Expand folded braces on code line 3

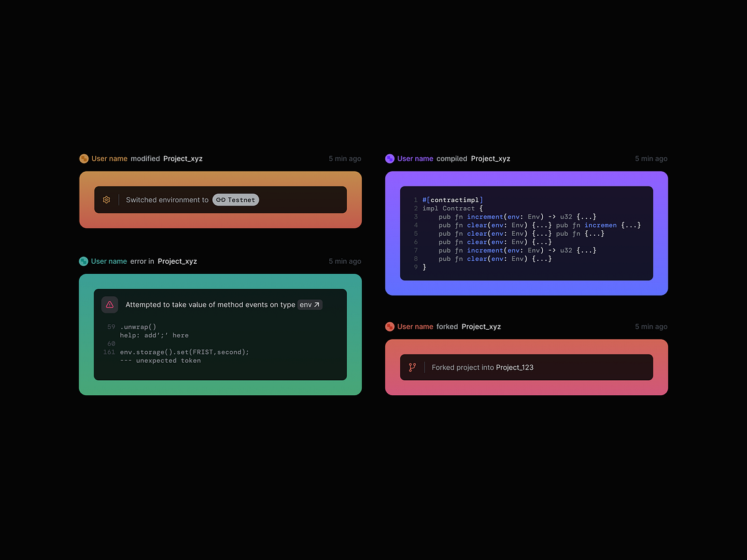(x=586, y=217)
